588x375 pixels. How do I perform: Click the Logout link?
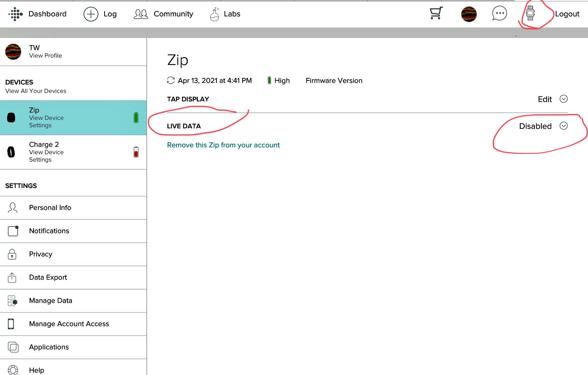(567, 14)
